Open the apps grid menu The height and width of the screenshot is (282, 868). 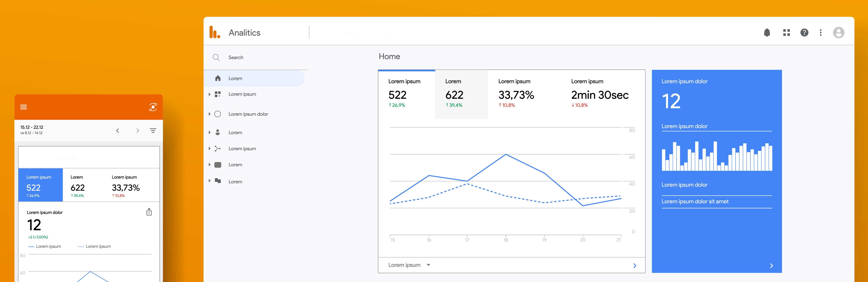tap(786, 32)
